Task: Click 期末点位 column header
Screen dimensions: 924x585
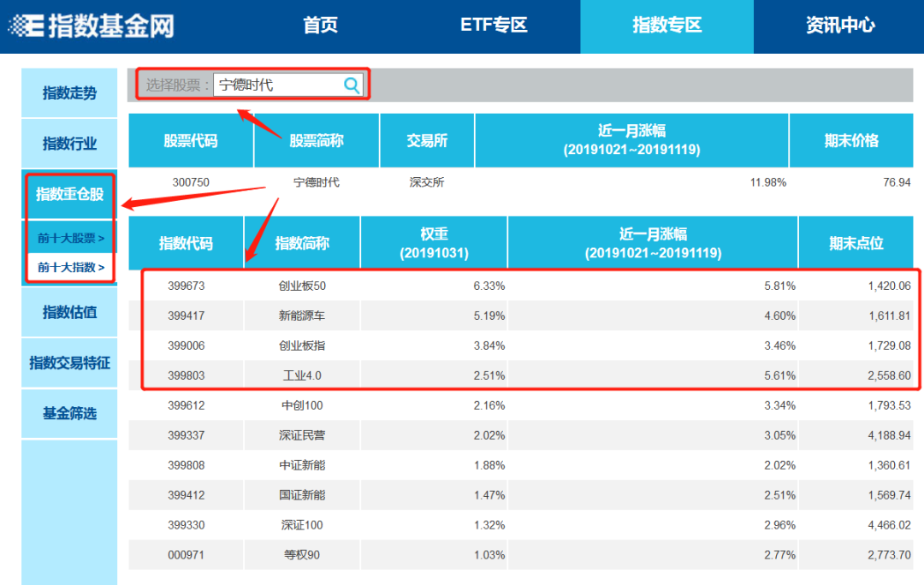Action: pyautogui.click(x=856, y=243)
